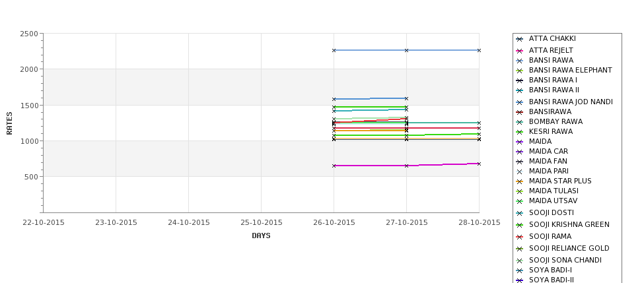The width and height of the screenshot is (644, 283).
Task: Click the SOYA BADI-II blue legend marker
Action: (519, 280)
